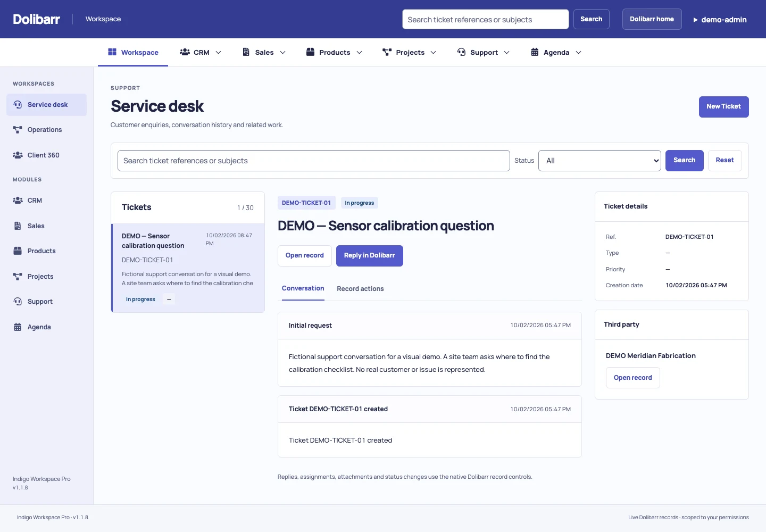Select the Workspace tab label in top navigation
This screenshot has height=532, width=766.
(x=140, y=53)
